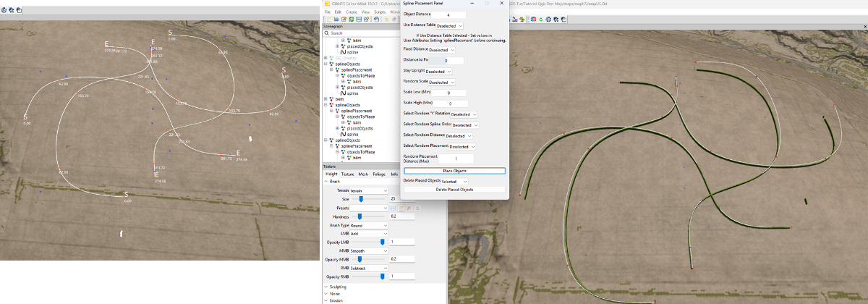Image resolution: width=868 pixels, height=304 pixels.
Task: Click the Delete Placed Objects button
Action: [454, 189]
